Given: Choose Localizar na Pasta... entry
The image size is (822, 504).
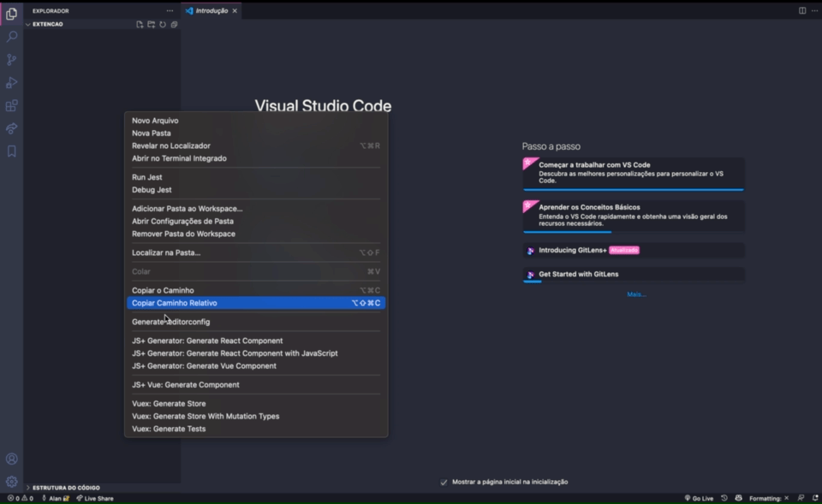Looking at the screenshot, I should [256, 252].
